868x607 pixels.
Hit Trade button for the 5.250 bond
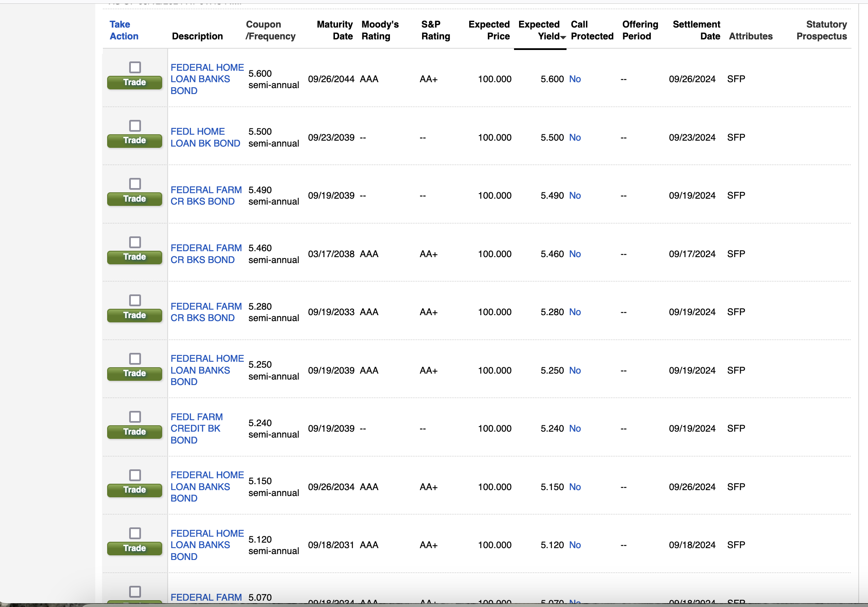coord(134,374)
